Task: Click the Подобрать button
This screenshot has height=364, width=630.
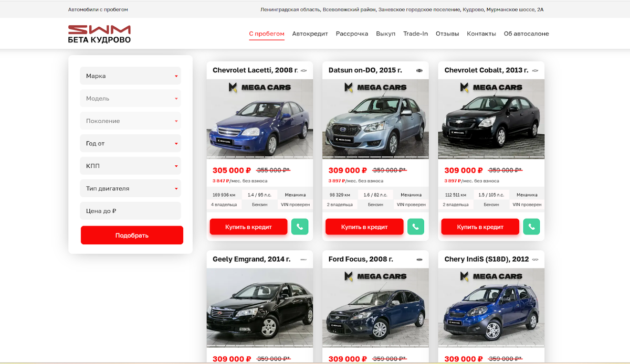Action: (132, 235)
